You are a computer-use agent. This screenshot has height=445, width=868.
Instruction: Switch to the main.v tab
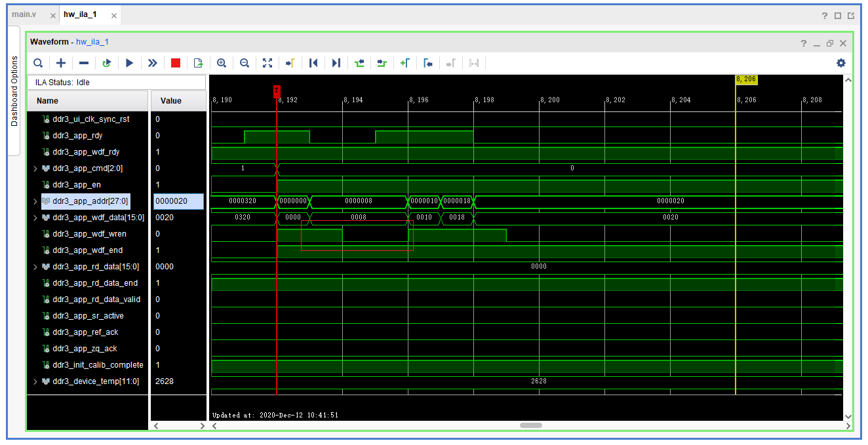tap(24, 13)
